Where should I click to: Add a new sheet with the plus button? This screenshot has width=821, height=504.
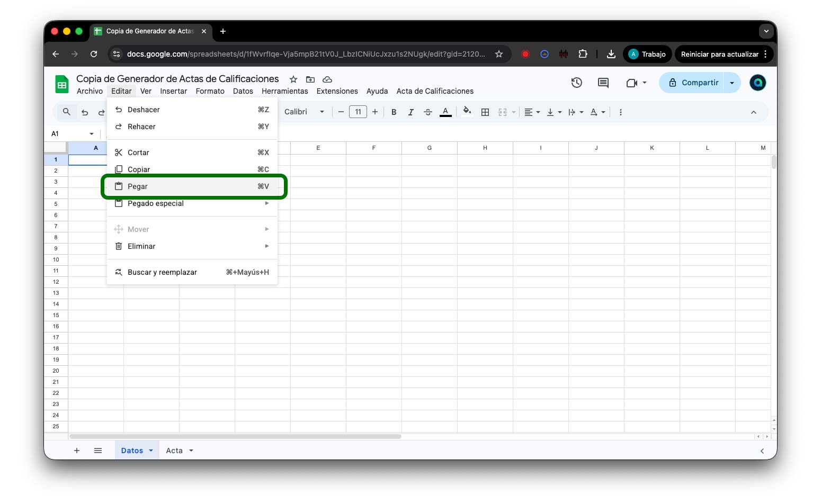point(77,450)
